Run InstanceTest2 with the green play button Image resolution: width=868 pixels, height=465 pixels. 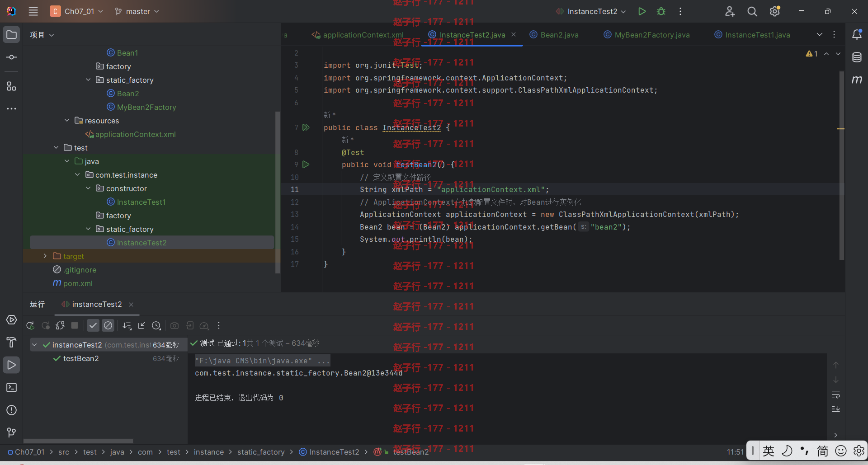click(642, 11)
